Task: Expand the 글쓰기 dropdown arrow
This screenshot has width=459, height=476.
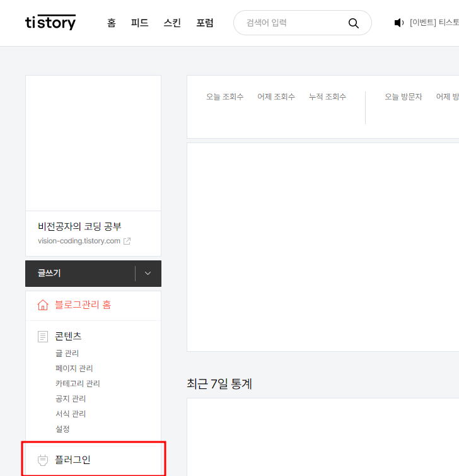Action: click(148, 273)
